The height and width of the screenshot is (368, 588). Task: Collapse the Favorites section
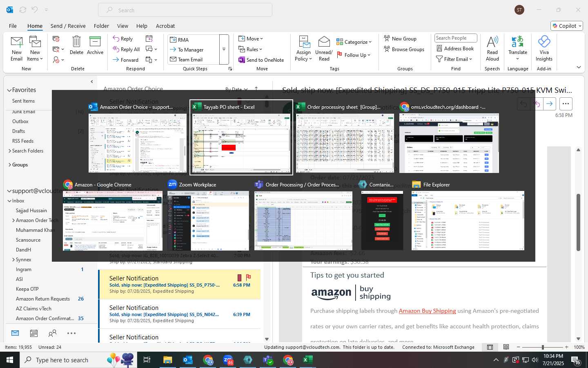[9, 90]
